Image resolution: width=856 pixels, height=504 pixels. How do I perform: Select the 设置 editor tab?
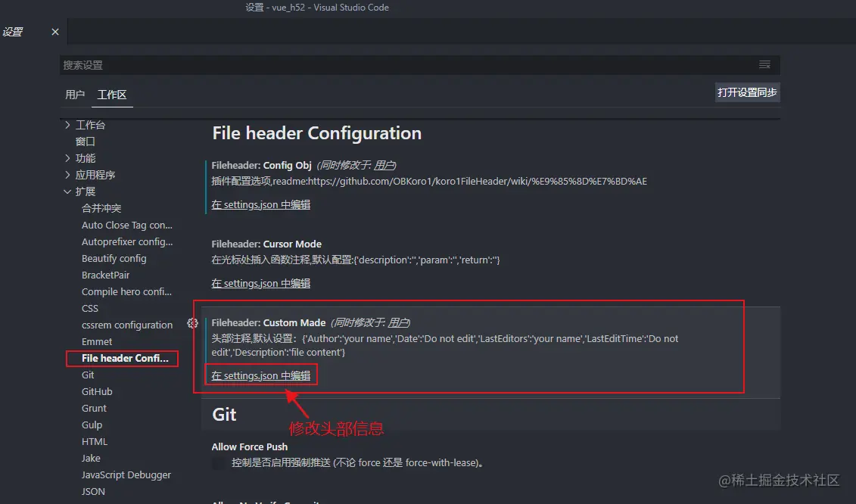(13, 32)
